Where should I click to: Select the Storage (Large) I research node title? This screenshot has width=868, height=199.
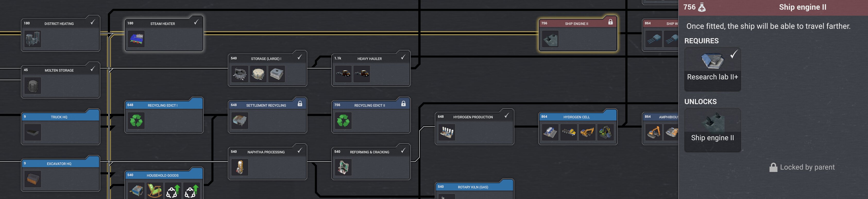tap(266, 59)
